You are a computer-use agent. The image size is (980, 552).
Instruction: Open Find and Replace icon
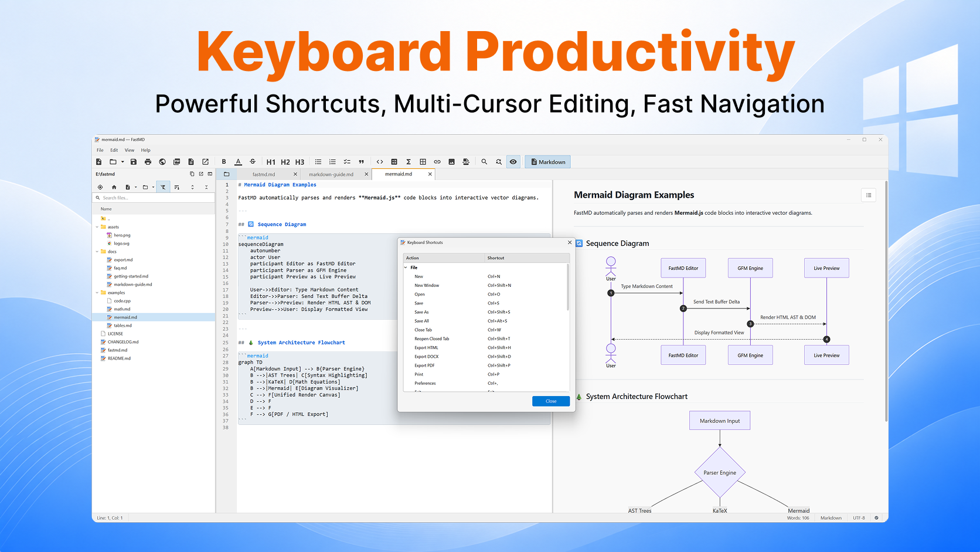point(499,162)
